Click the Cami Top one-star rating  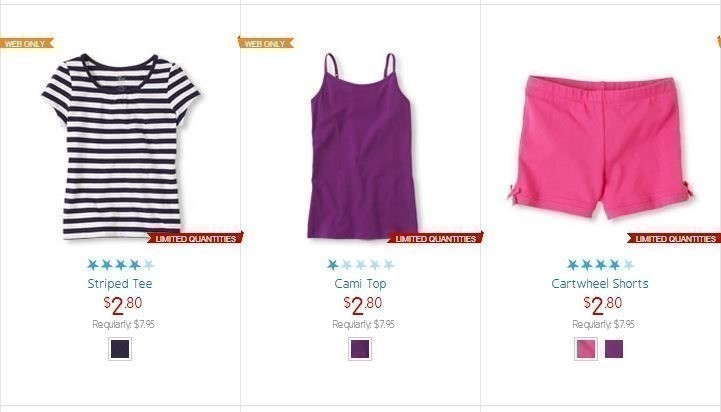coord(360,264)
